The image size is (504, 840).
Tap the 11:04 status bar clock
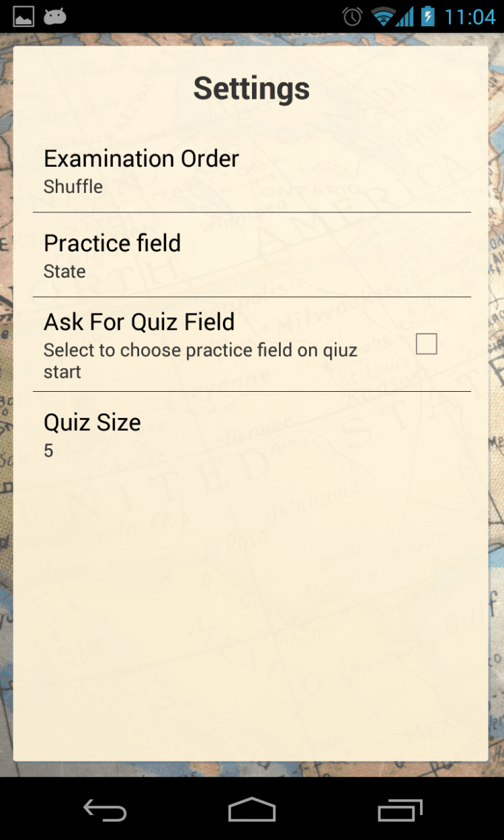point(470,17)
